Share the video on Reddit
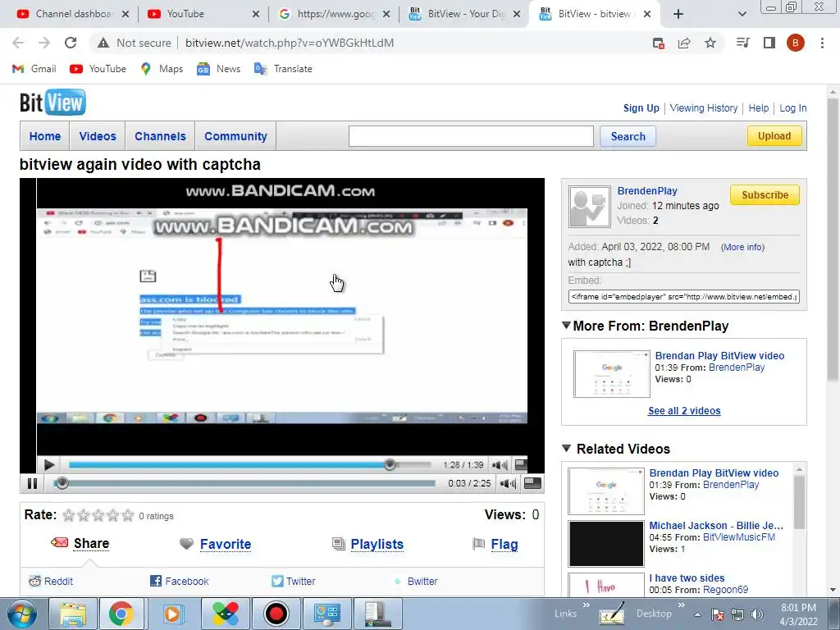Screen dimensions: 840x630 click(51, 581)
